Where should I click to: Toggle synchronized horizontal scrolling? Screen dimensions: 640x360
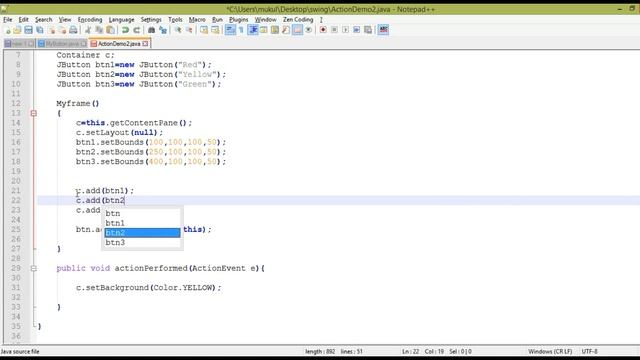click(215, 30)
